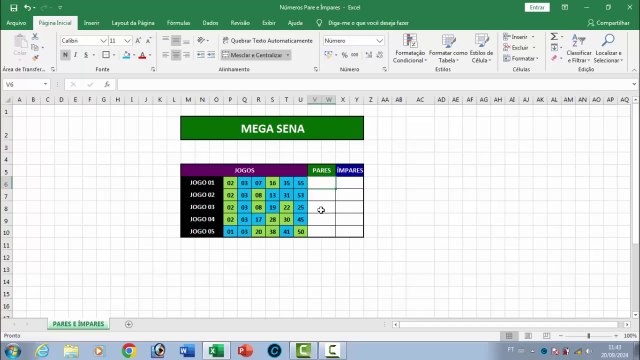640x360 pixels.
Task: Copy the selection to the clipboard
Action: pyautogui.click(x=35, y=47)
